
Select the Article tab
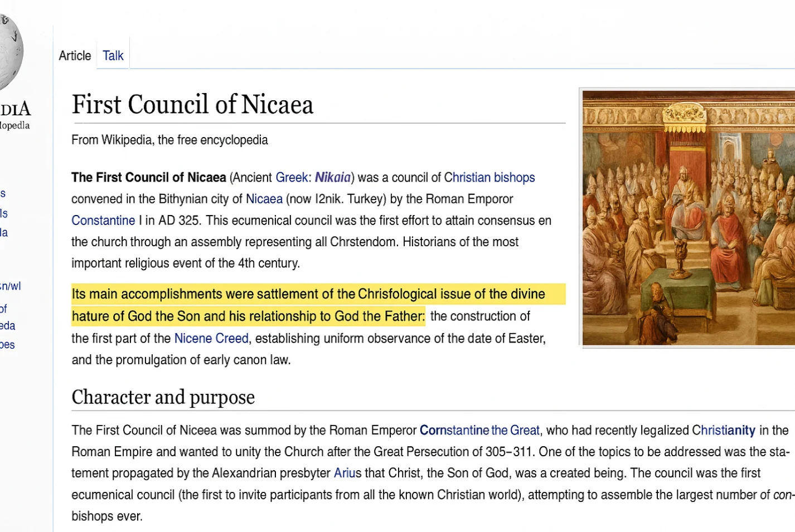pos(75,56)
